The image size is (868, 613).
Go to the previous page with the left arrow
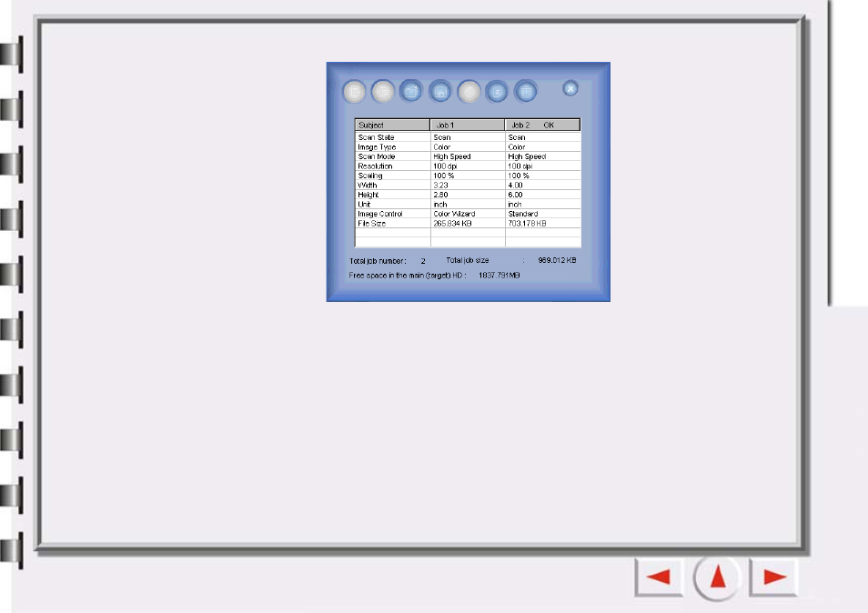click(659, 577)
